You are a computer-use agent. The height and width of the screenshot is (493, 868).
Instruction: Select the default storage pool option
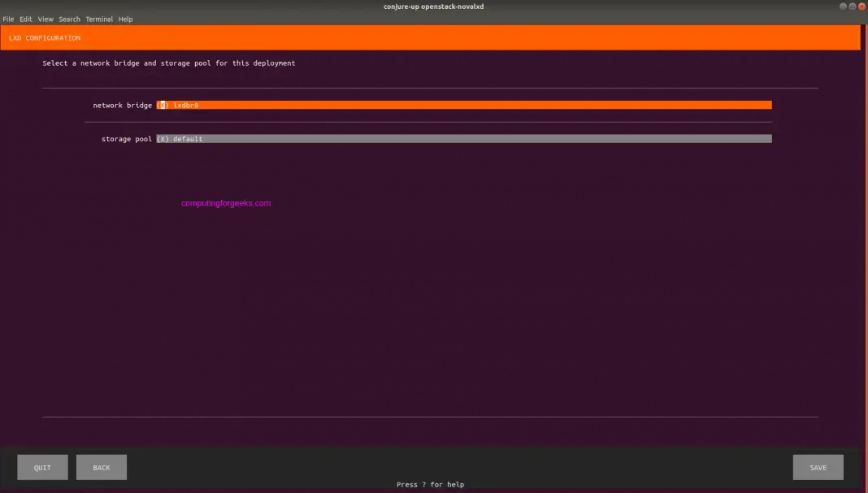pyautogui.click(x=189, y=138)
